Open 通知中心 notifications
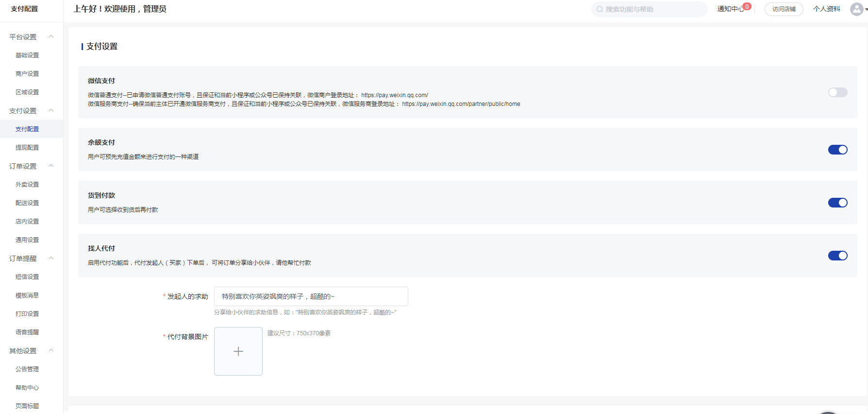The height and width of the screenshot is (414, 868). (731, 9)
